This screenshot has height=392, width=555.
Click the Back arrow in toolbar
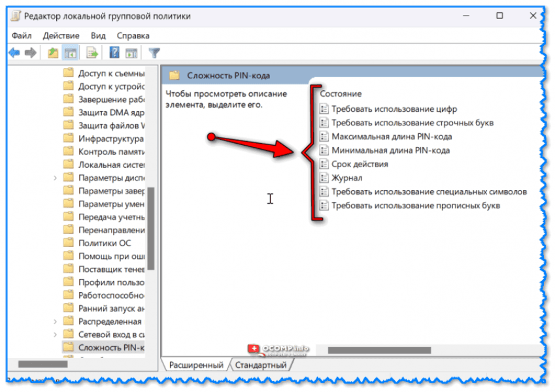(x=14, y=53)
